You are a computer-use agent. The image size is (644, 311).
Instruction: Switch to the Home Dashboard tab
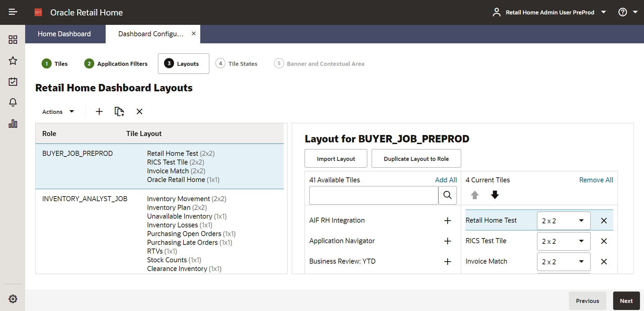tap(64, 34)
